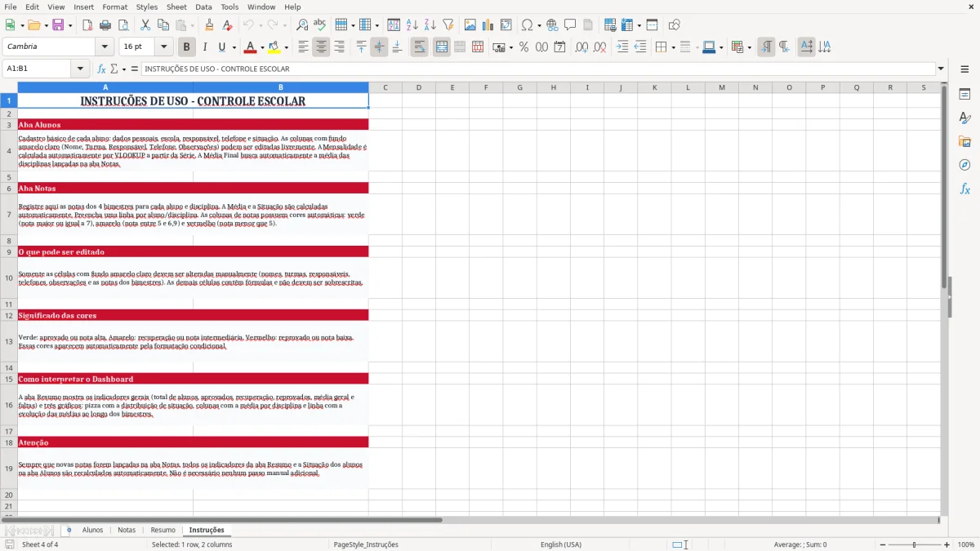Image resolution: width=980 pixels, height=551 pixels.
Task: Open the Font Size dropdown arrow
Action: click(163, 47)
